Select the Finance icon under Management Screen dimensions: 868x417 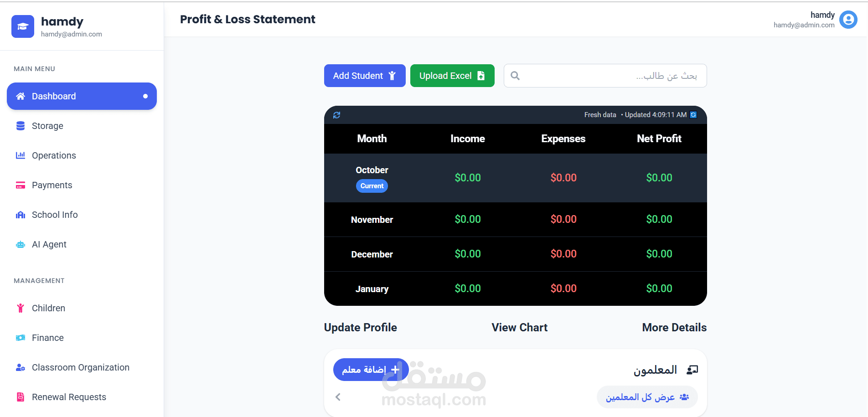click(21, 338)
